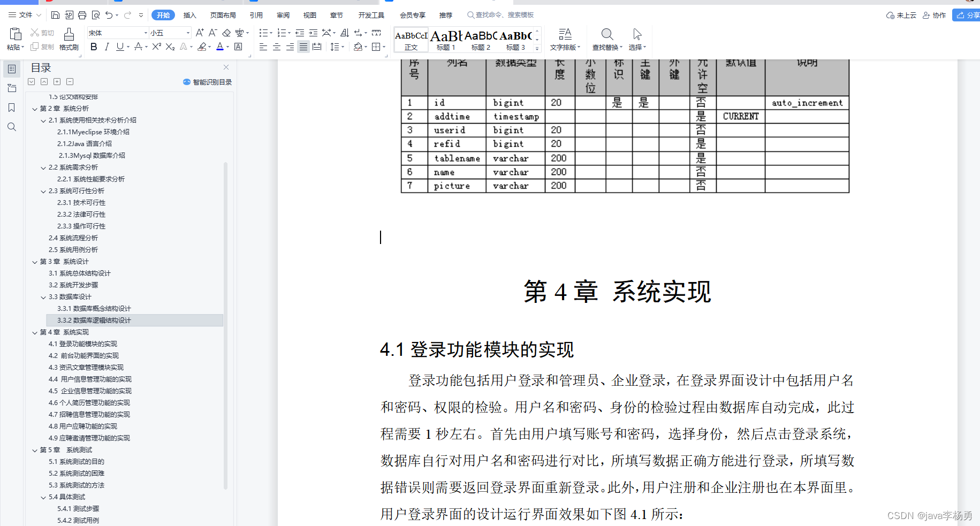980x526 pixels.
Task: Expand the styles gallery arrow
Action: tap(537, 48)
